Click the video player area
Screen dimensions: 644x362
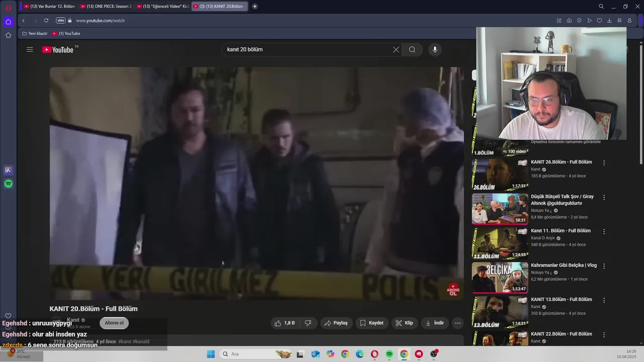(x=257, y=183)
